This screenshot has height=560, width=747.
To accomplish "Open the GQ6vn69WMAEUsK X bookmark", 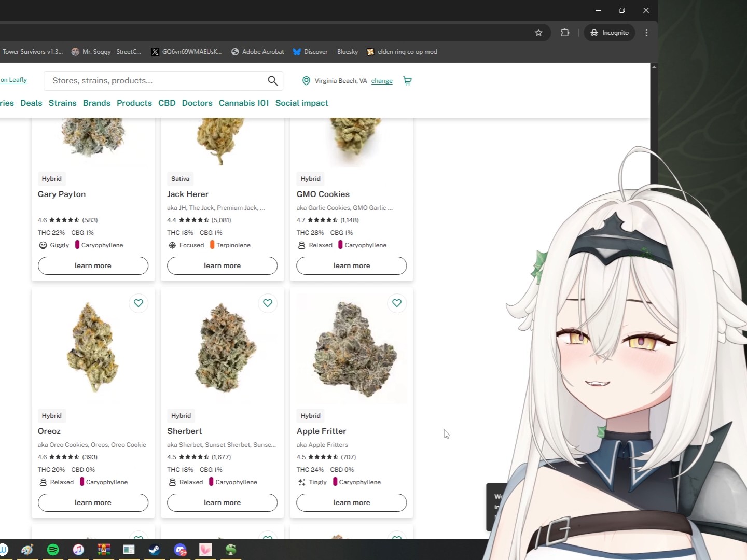I will (x=186, y=52).
